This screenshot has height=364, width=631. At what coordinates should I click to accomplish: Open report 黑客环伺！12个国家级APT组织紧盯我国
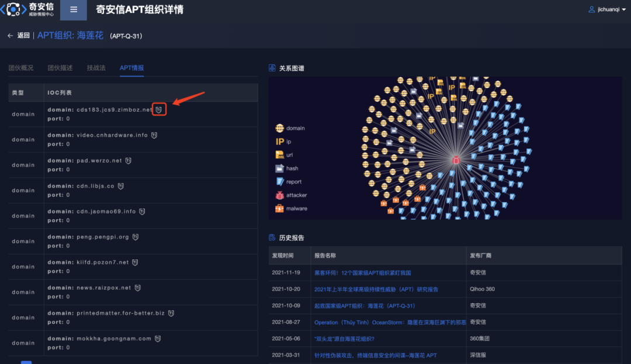pyautogui.click(x=363, y=273)
